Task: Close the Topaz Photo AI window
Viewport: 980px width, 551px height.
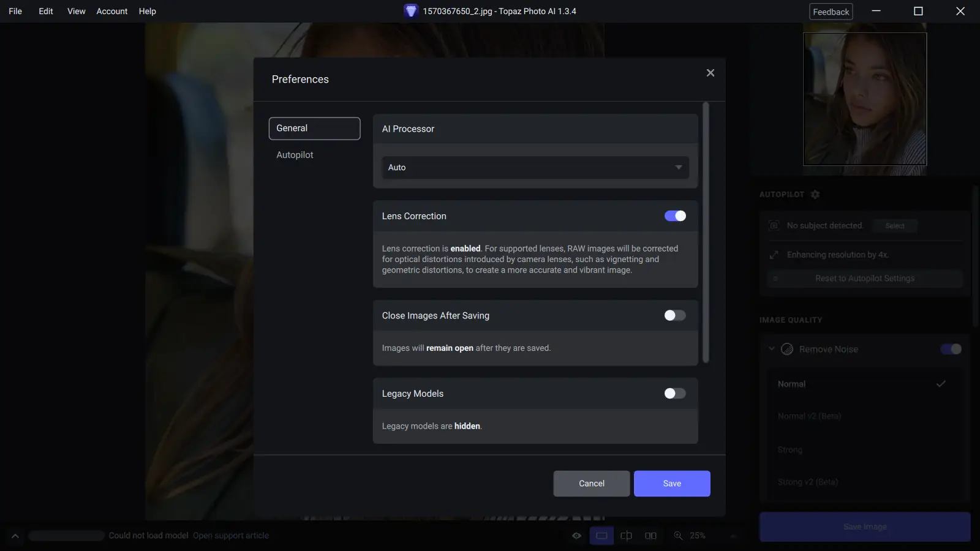Action: (960, 11)
